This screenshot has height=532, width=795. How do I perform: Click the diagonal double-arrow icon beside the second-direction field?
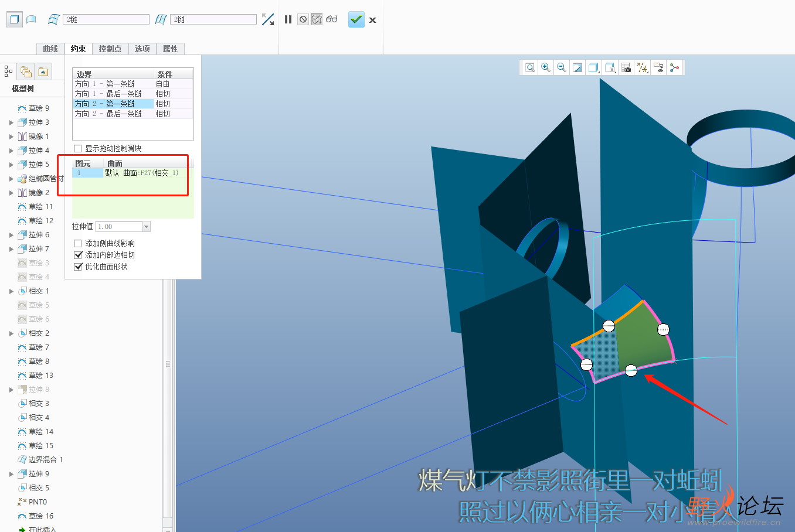(268, 19)
